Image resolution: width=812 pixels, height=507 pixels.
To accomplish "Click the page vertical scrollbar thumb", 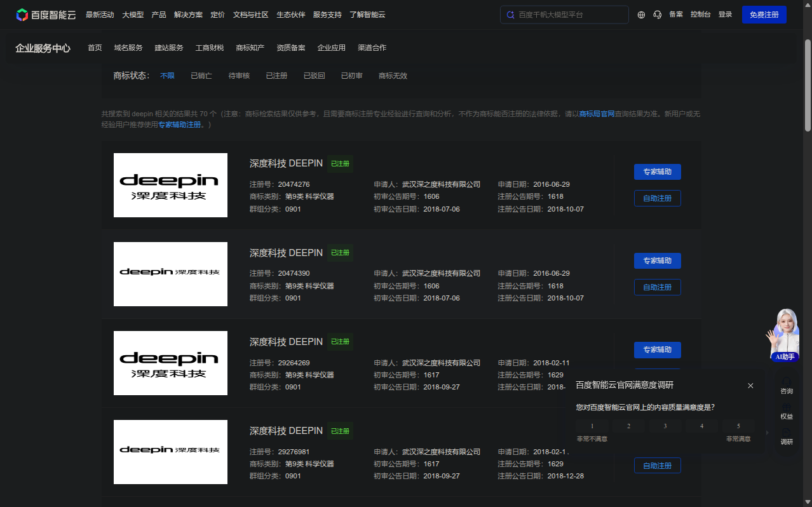I will (x=808, y=84).
